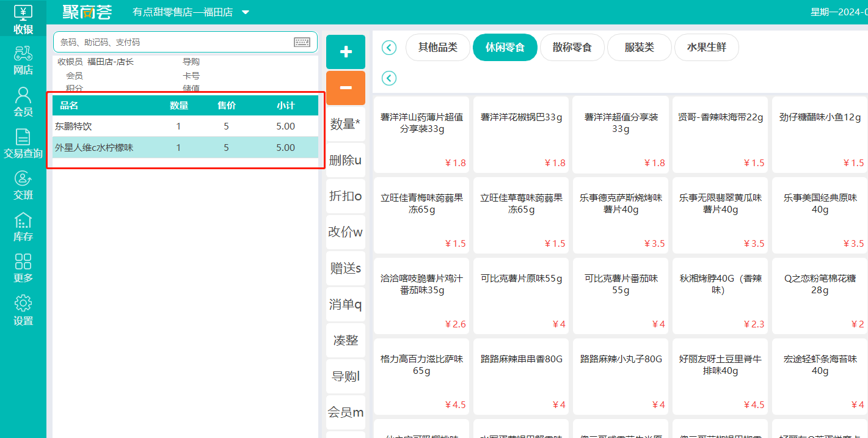Click the 聚商荟 logo

coord(87,12)
